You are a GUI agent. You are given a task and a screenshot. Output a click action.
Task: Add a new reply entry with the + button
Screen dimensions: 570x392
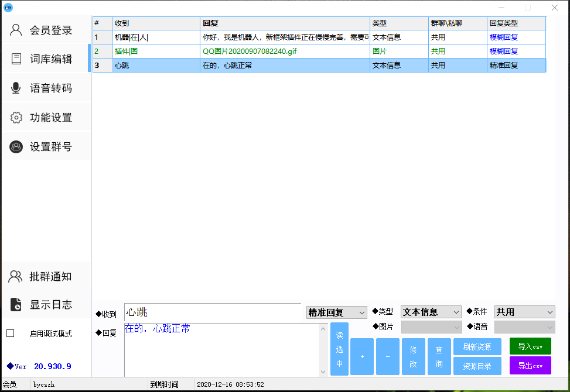click(362, 356)
